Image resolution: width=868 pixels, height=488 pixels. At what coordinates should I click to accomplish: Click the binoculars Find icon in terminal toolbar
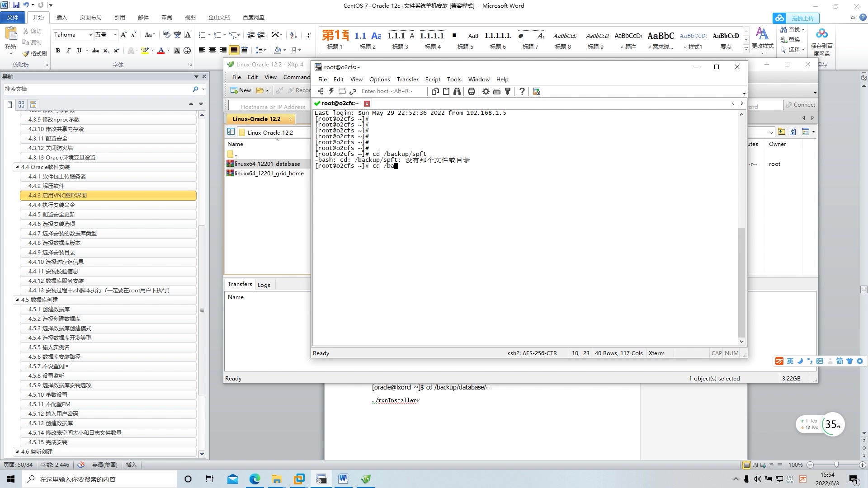(457, 91)
